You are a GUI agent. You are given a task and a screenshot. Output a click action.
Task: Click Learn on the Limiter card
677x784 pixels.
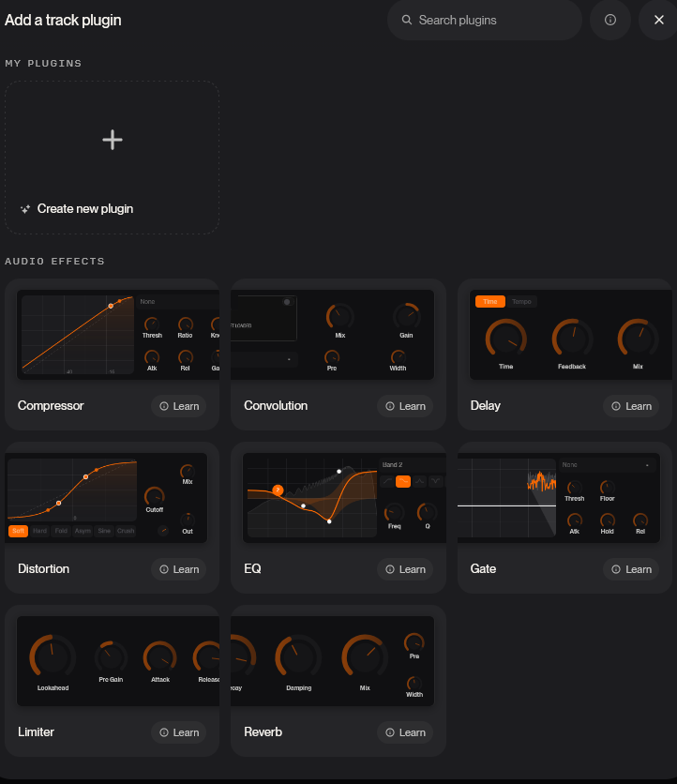179,732
